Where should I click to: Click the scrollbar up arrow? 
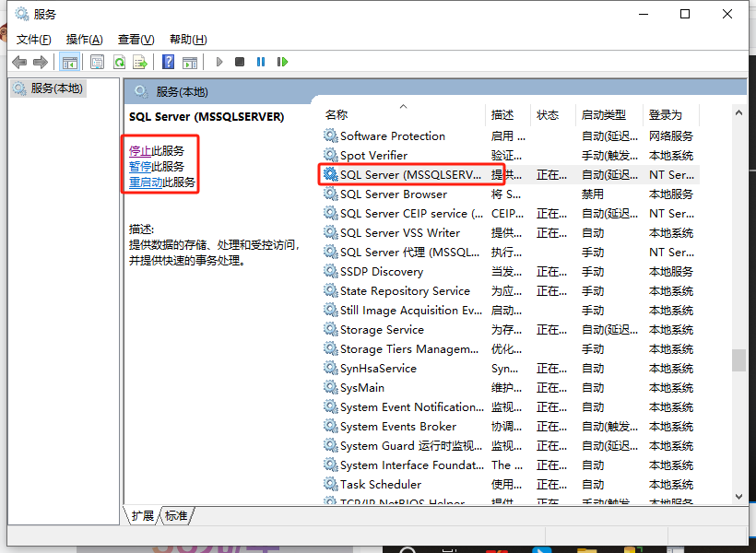738,112
